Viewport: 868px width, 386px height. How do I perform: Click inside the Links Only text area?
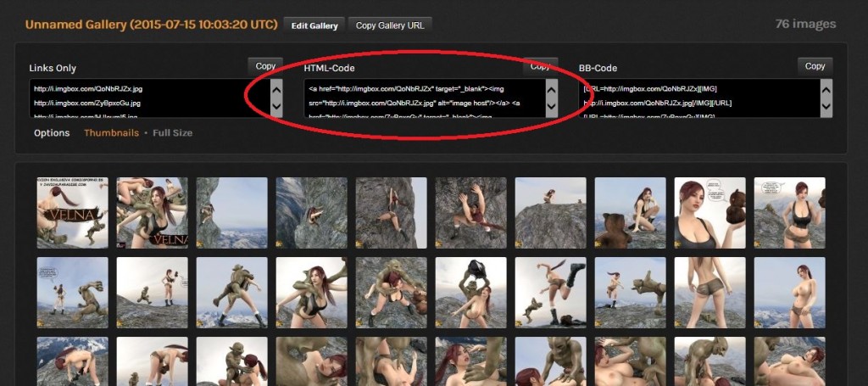(149, 98)
